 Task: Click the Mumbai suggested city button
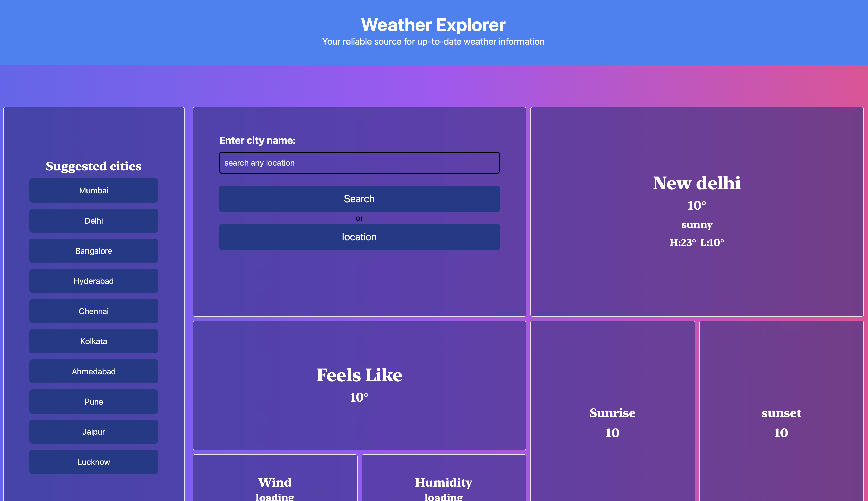[93, 190]
